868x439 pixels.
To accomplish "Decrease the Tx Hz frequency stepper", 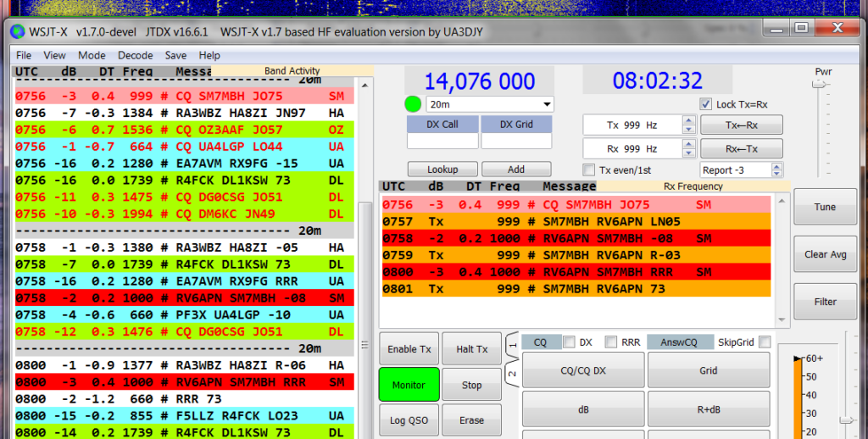I will click(x=688, y=130).
